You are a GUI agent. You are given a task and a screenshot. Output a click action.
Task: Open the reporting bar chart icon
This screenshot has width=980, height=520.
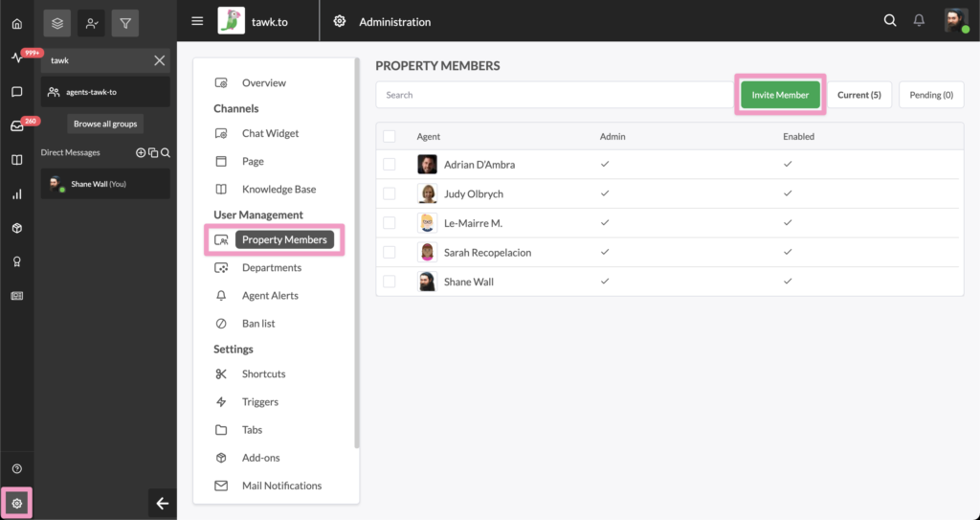pyautogui.click(x=17, y=194)
